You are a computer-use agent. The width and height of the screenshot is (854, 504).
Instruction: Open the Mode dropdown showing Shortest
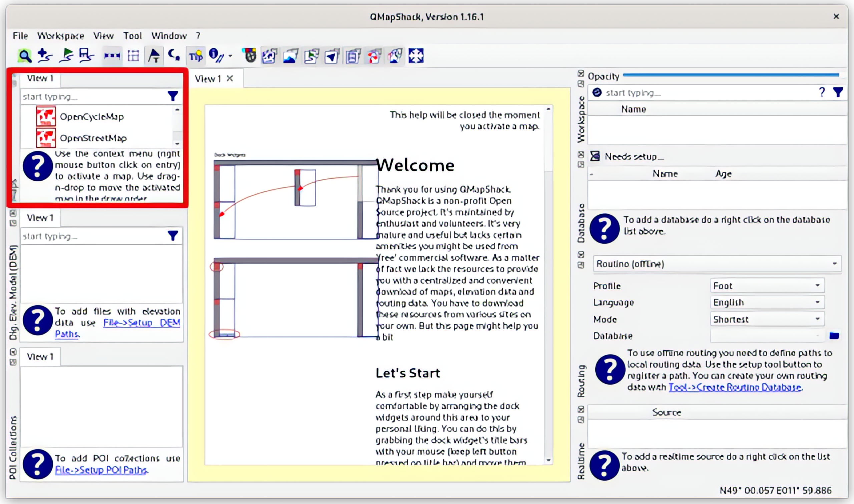click(x=767, y=319)
